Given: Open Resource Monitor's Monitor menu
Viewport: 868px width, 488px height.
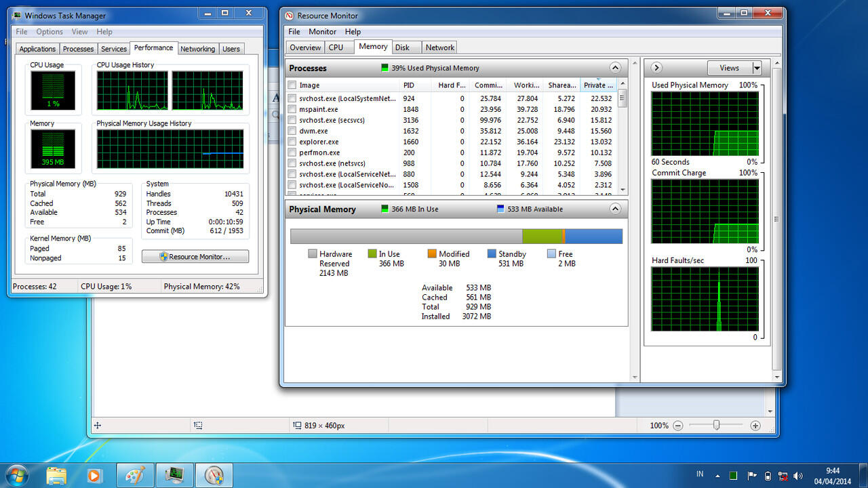Looking at the screenshot, I should tap(322, 32).
